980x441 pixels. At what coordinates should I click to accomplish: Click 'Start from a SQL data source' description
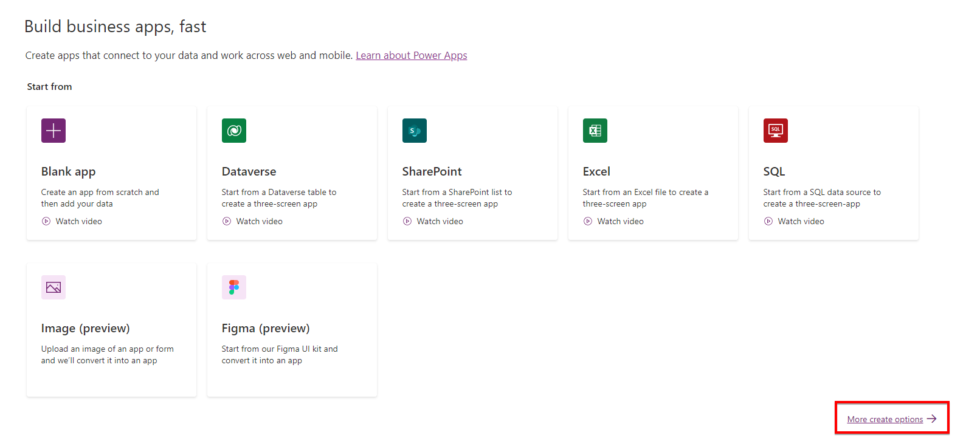[x=822, y=198]
